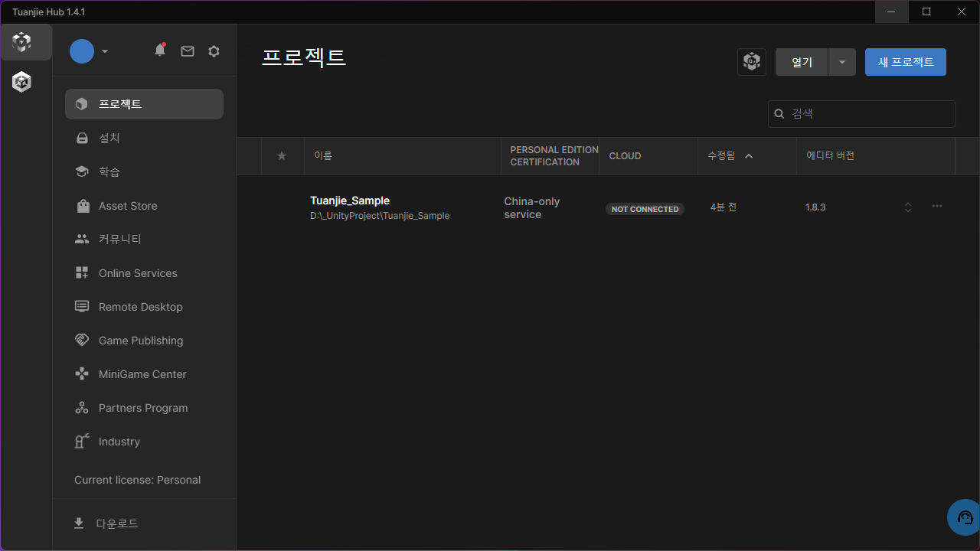Open the settings gear
This screenshot has height=551, width=980.
pyautogui.click(x=214, y=51)
